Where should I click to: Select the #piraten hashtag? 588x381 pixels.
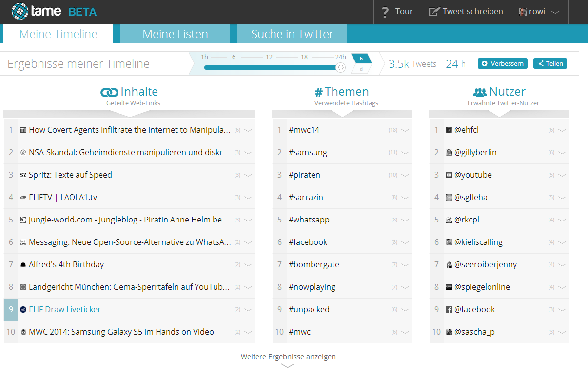304,175
